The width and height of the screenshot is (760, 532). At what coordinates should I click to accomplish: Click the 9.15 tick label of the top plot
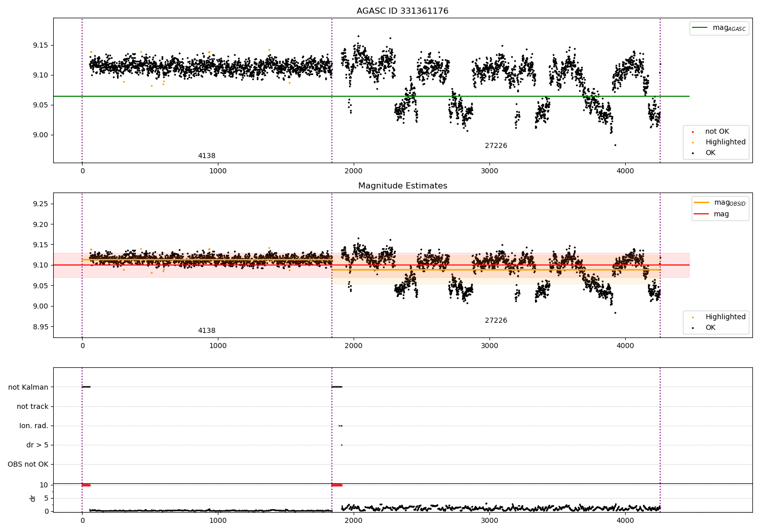pos(41,46)
